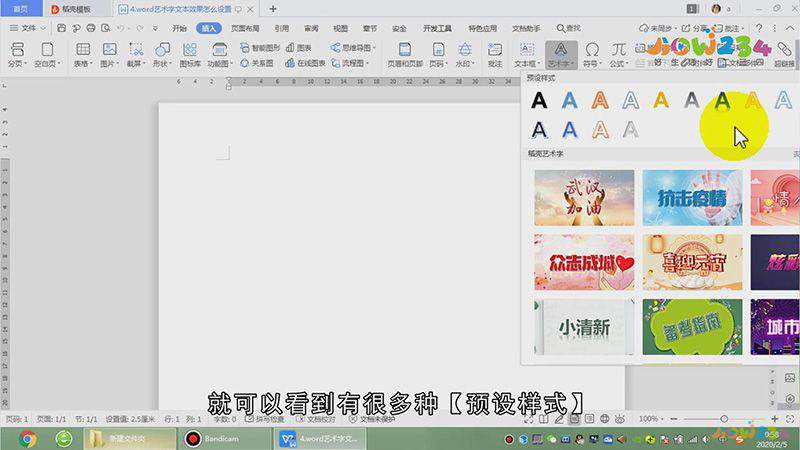Insert a blank page (空白页)
Image resolution: width=800 pixels, height=450 pixels.
tap(47, 55)
